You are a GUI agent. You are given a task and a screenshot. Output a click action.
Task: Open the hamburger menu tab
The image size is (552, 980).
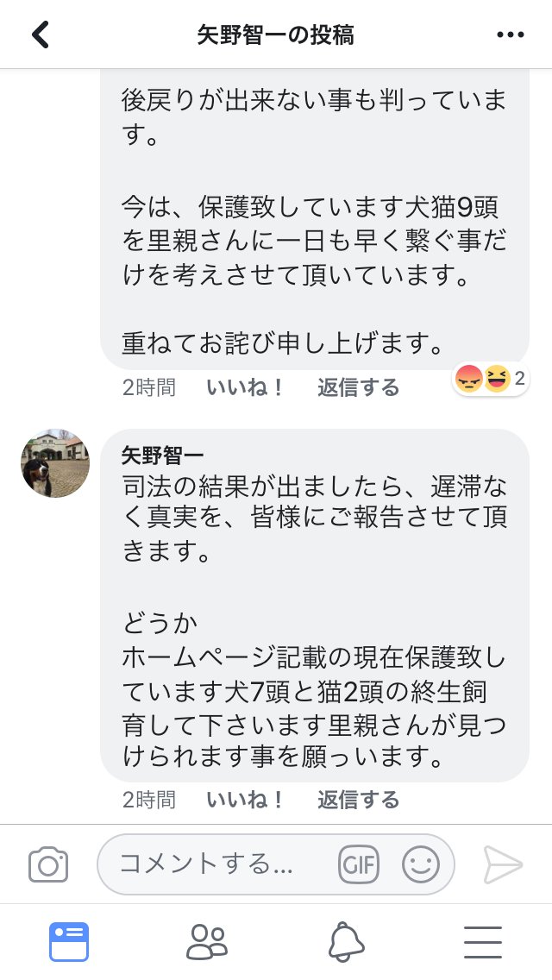point(483,941)
